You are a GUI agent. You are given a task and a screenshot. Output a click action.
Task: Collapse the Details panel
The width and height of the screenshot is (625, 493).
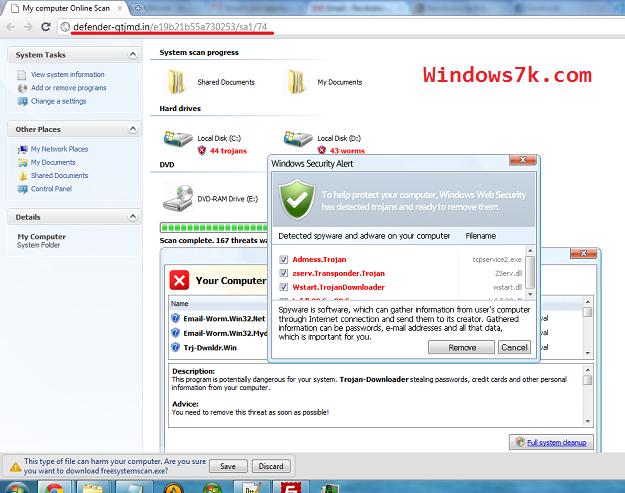(133, 216)
